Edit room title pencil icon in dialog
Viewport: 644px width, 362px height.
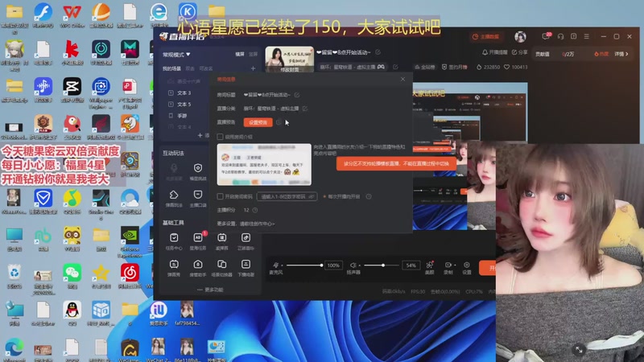click(297, 95)
